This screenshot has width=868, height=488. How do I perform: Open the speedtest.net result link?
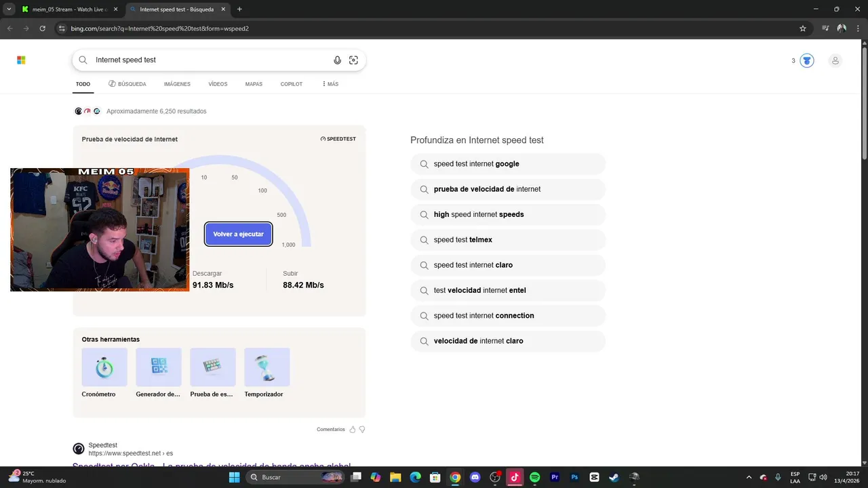coord(212,466)
